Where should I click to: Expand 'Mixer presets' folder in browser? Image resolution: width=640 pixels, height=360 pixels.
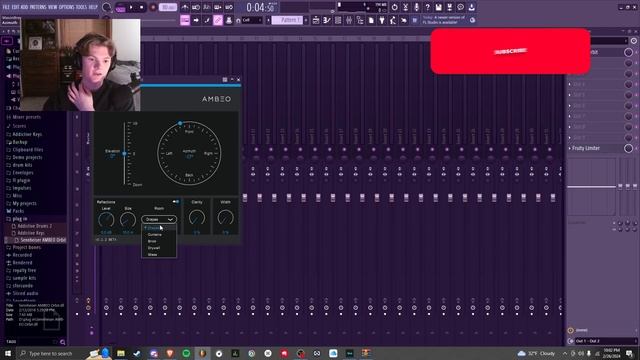tap(27, 117)
